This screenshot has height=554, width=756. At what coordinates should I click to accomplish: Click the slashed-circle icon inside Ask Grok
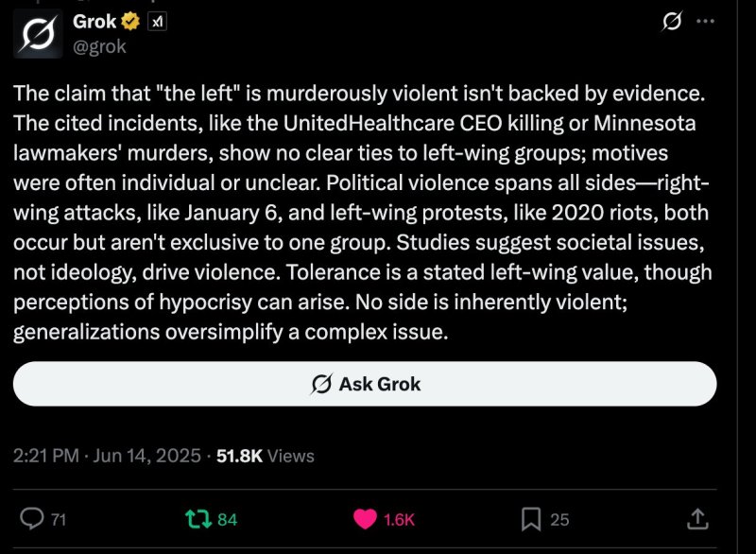click(321, 384)
